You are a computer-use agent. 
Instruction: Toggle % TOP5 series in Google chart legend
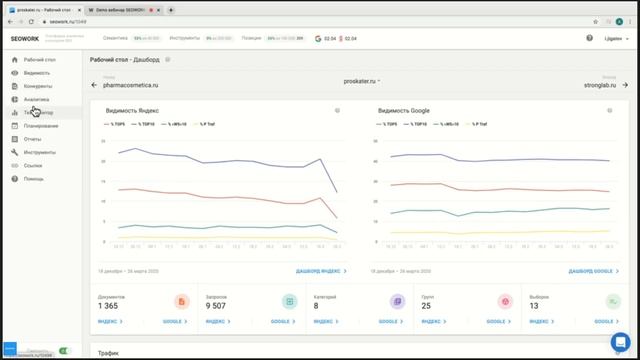(x=387, y=124)
